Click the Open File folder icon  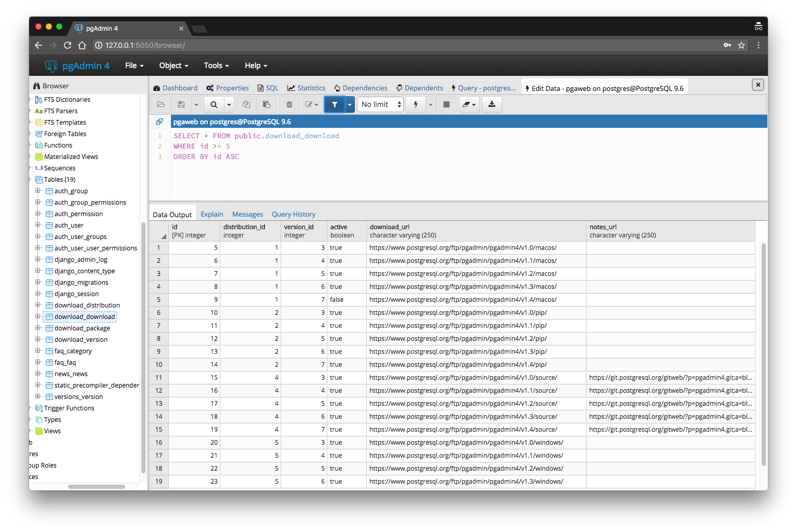161,104
